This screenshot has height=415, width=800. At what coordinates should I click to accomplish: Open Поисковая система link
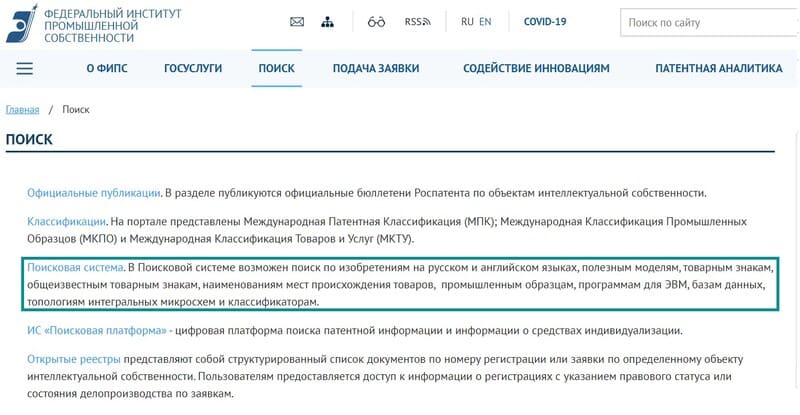pyautogui.click(x=75, y=267)
